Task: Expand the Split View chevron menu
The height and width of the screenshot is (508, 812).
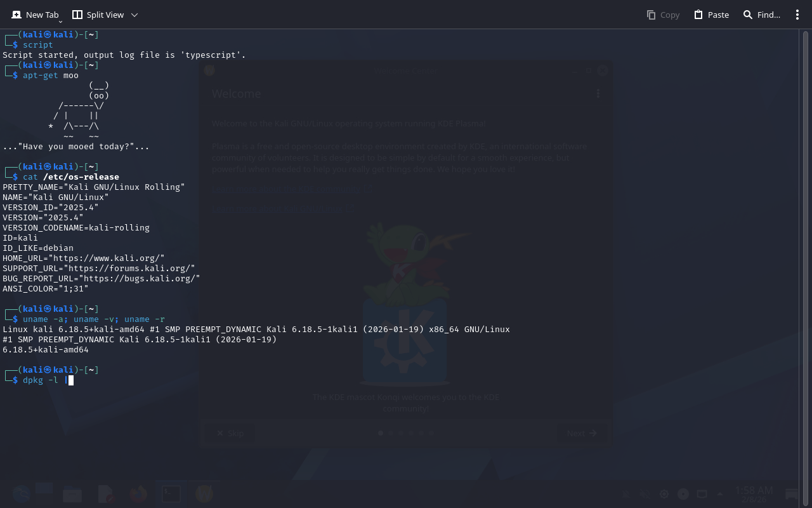Action: (x=134, y=15)
